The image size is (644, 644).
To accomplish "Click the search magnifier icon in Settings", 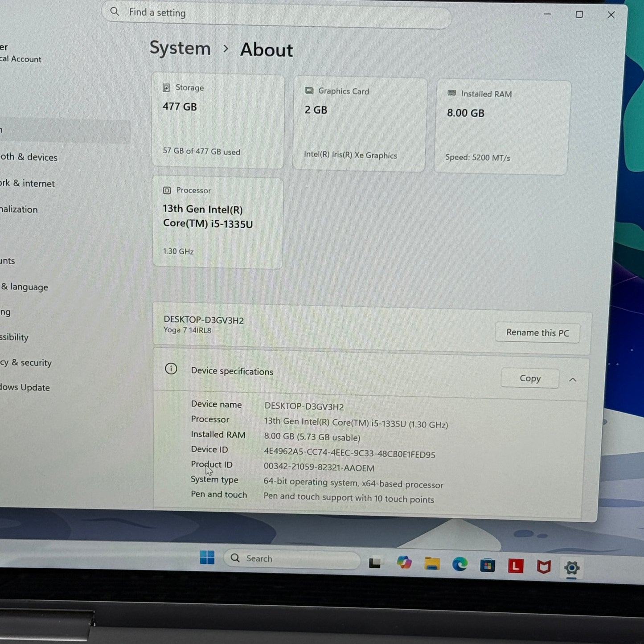I will point(115,12).
